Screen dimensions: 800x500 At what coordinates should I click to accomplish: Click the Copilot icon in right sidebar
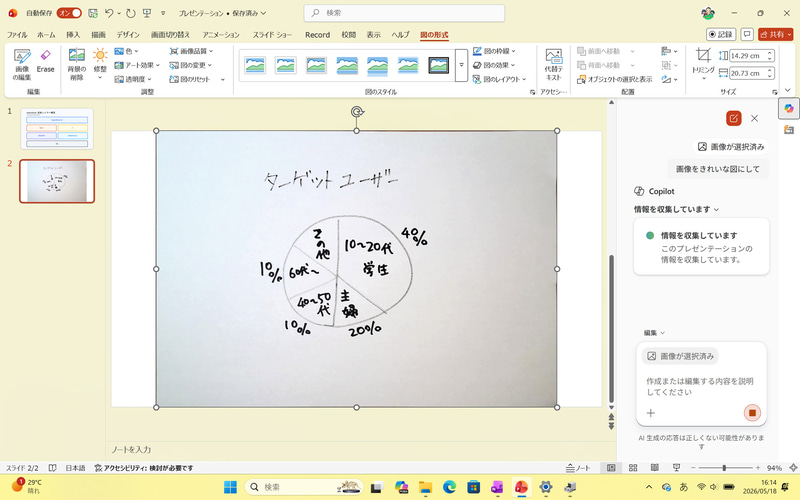click(789, 108)
